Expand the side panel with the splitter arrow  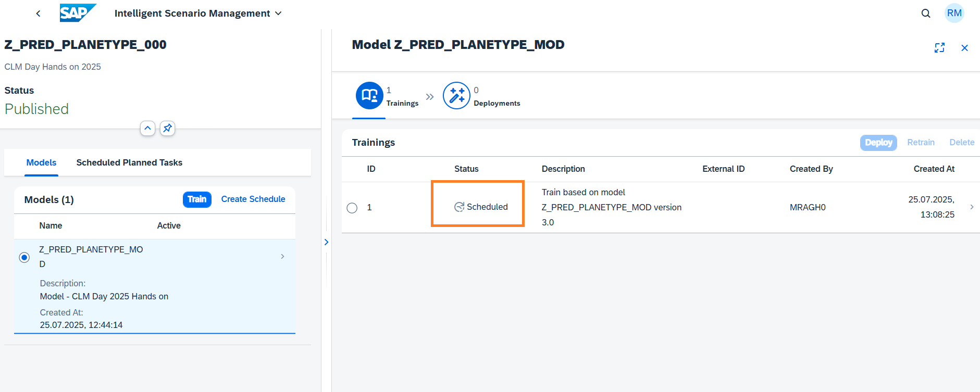(326, 242)
